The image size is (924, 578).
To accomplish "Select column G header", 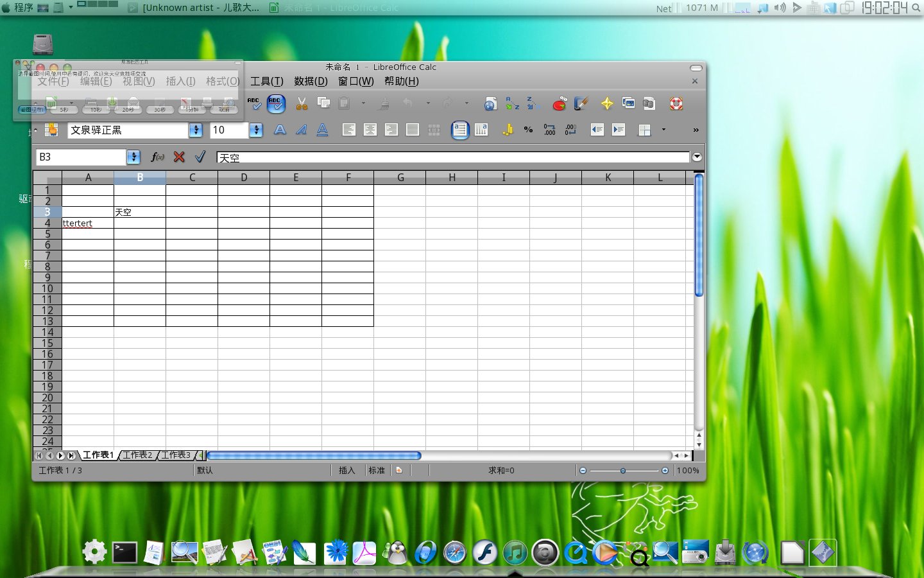I will (x=400, y=177).
